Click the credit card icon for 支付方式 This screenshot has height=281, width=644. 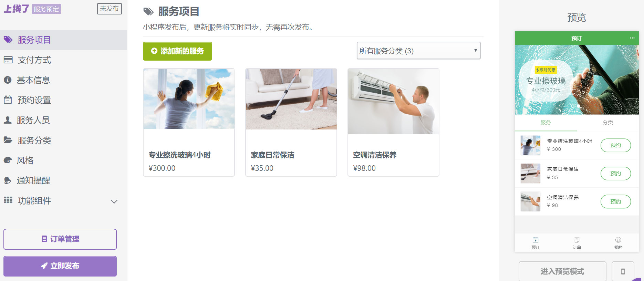tap(8, 60)
